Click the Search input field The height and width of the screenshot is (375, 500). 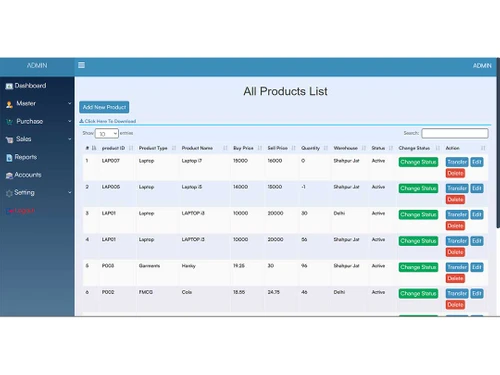point(455,133)
